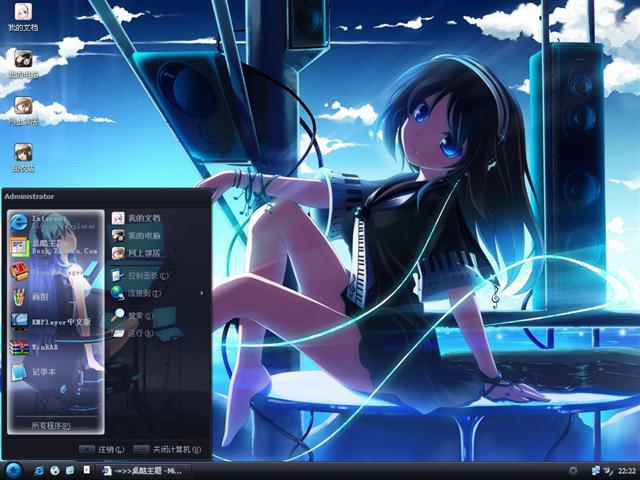
Task: Expand 连接到 submenu arrow
Action: pos(202,293)
